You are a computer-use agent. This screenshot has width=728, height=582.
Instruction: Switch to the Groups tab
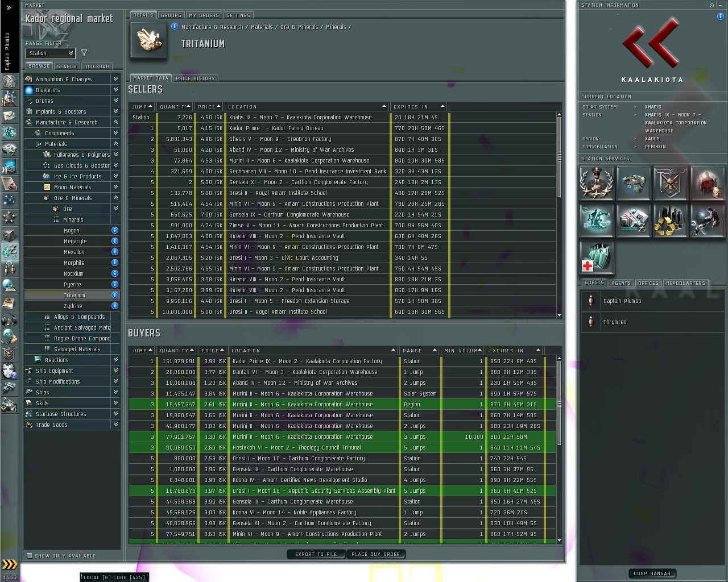(171, 15)
